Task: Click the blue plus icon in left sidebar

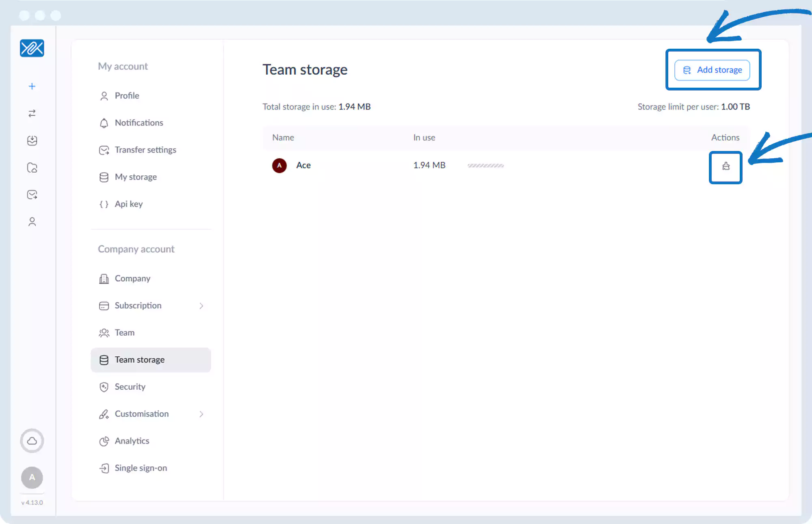Action: click(32, 86)
